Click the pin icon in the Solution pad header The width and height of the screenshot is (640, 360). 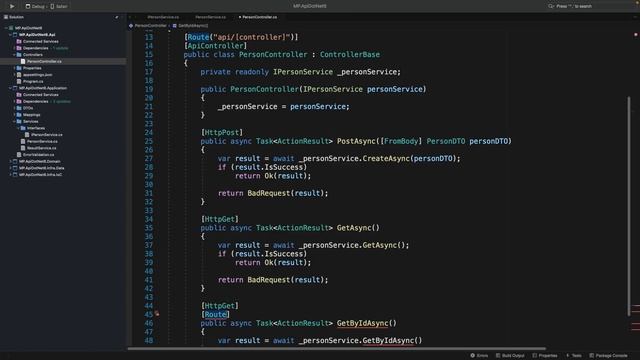[116, 17]
